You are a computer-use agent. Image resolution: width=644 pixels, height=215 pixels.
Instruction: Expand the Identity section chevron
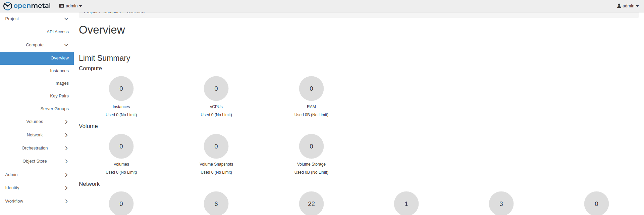click(66, 188)
